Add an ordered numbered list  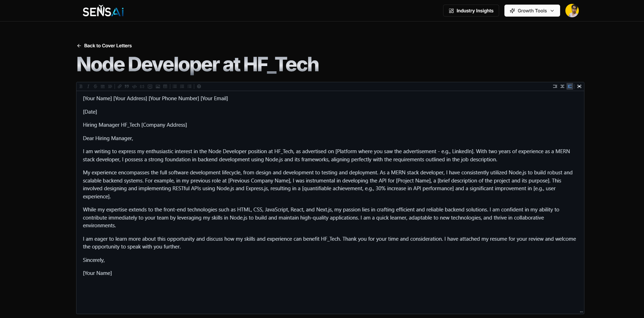[182, 86]
